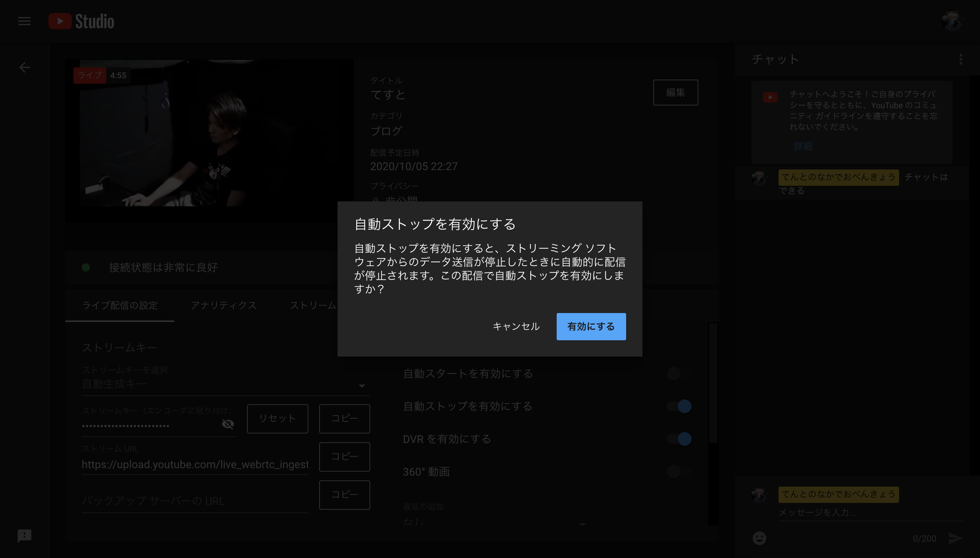Click the チャット panel heading
This screenshot has height=558, width=980.
point(775,59)
